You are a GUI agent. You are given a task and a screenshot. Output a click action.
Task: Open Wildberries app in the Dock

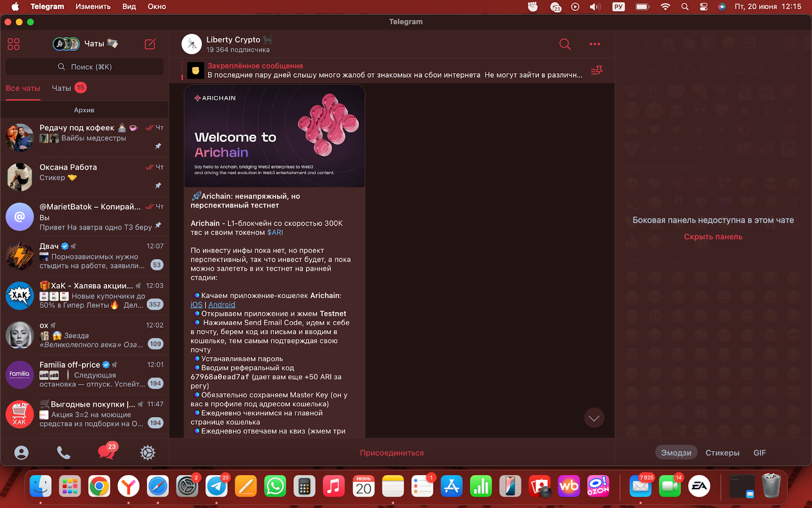click(568, 487)
